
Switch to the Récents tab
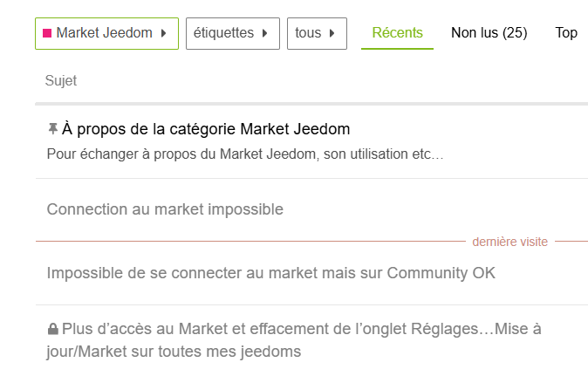(397, 33)
